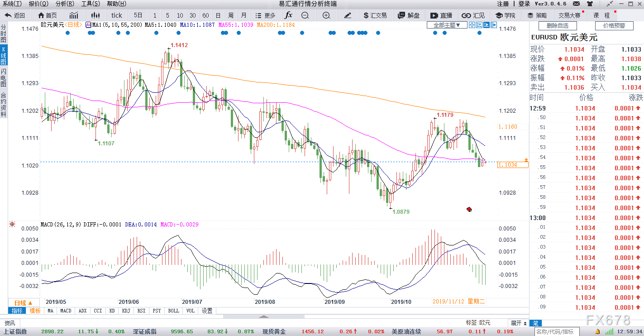Click the crosshair layout icon near 全部主题
The width and height of the screenshot is (644, 336).
(x=471, y=25)
